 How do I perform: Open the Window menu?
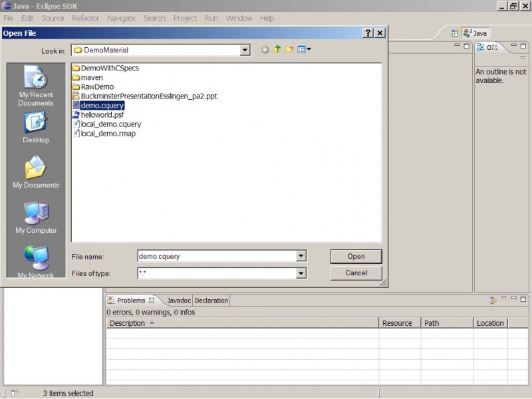(x=239, y=19)
